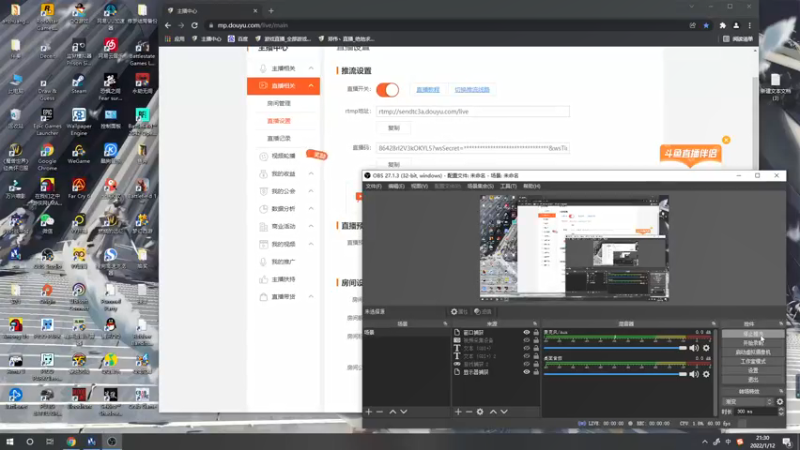
Task: Remove the selected source with minus icon
Action: [469, 412]
